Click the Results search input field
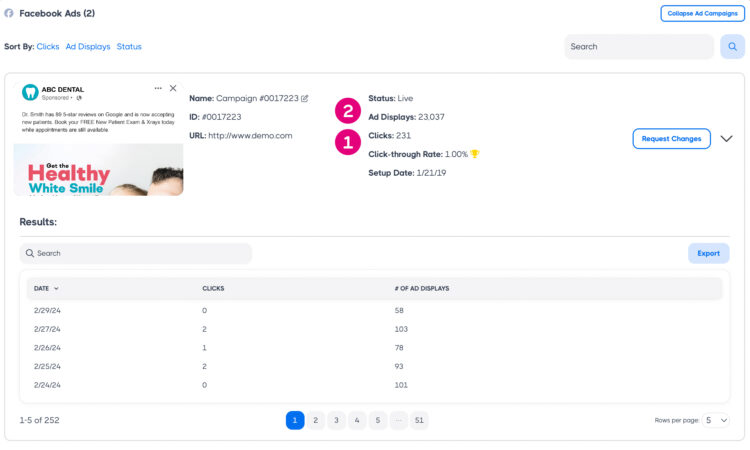 coord(135,254)
